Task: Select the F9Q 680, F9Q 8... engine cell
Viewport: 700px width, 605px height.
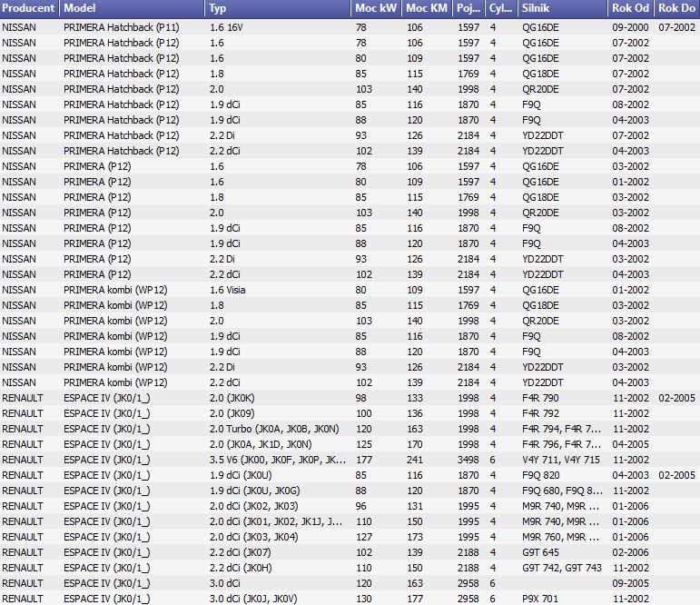Action: point(563,491)
